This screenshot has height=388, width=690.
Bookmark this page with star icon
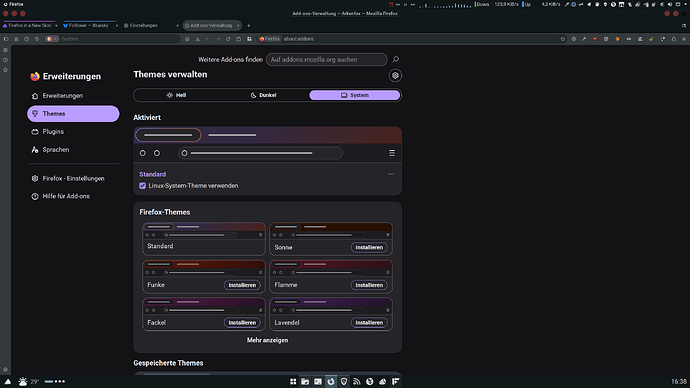(x=562, y=39)
